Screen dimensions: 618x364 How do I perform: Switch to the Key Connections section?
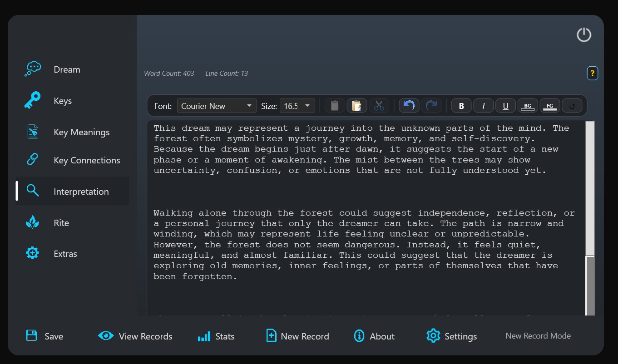point(72,160)
